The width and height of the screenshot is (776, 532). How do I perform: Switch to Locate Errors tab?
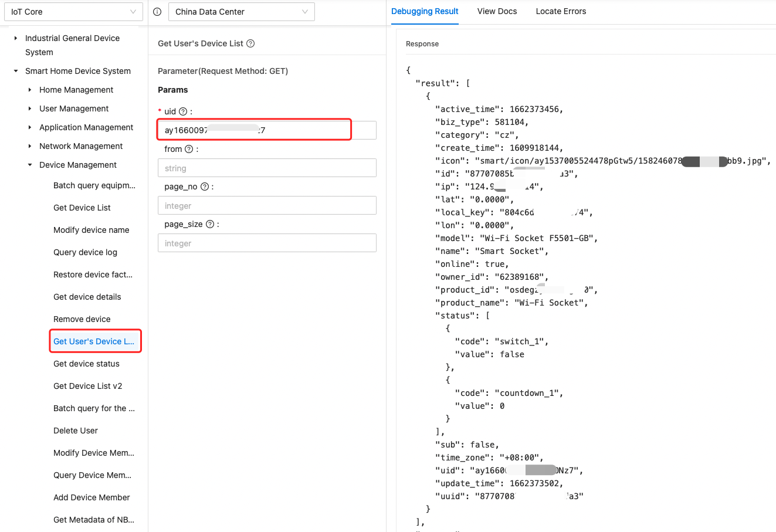[x=561, y=11]
